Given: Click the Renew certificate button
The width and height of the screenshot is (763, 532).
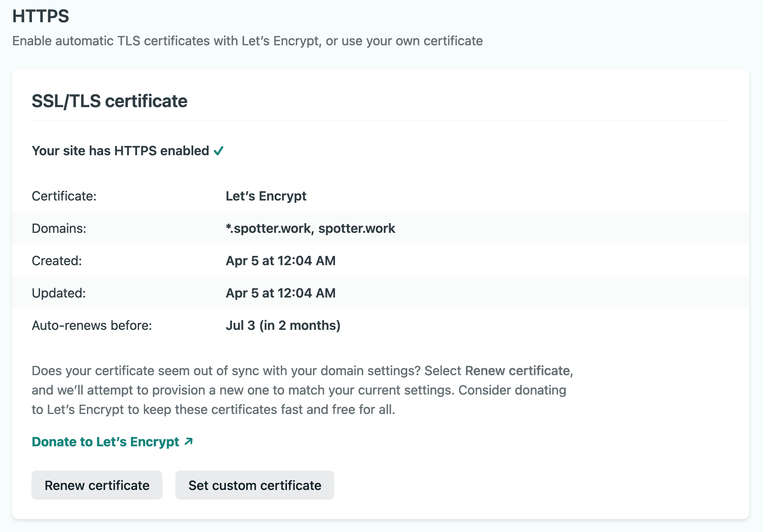Looking at the screenshot, I should click(97, 485).
